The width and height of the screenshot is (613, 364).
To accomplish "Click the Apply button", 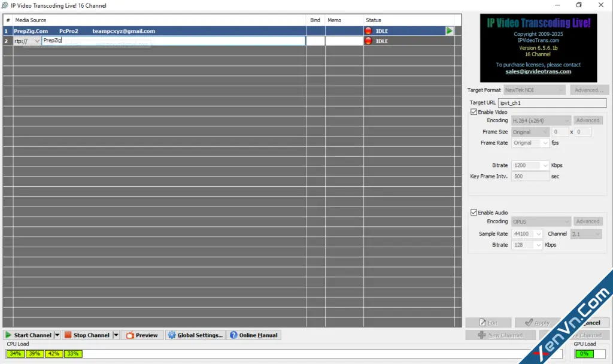I will 538,323.
